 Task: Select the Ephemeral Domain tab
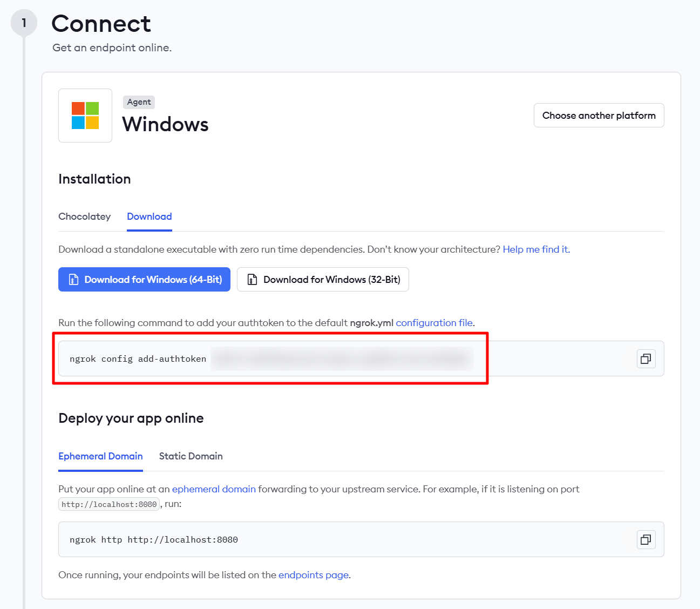[100, 456]
